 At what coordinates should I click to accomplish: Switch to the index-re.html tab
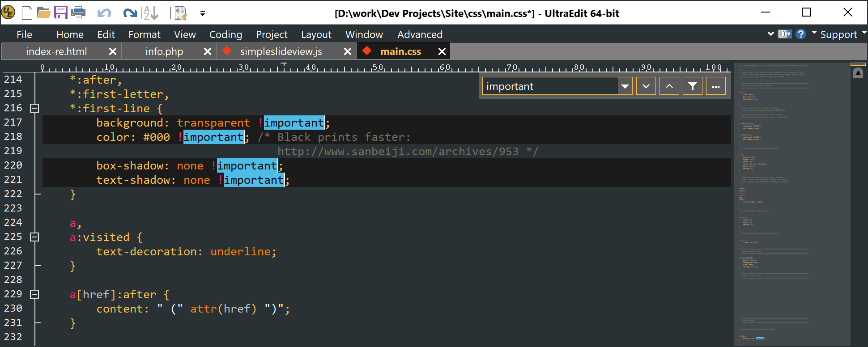[56, 51]
